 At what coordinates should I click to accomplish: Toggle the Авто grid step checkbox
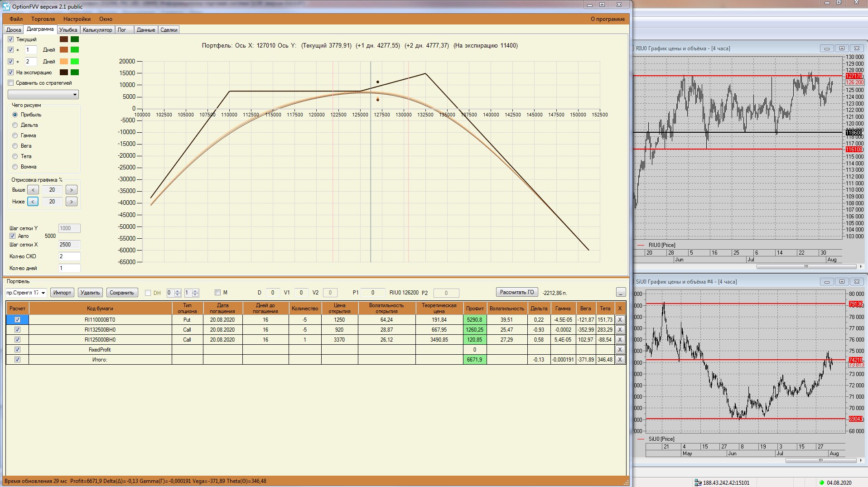(13, 236)
